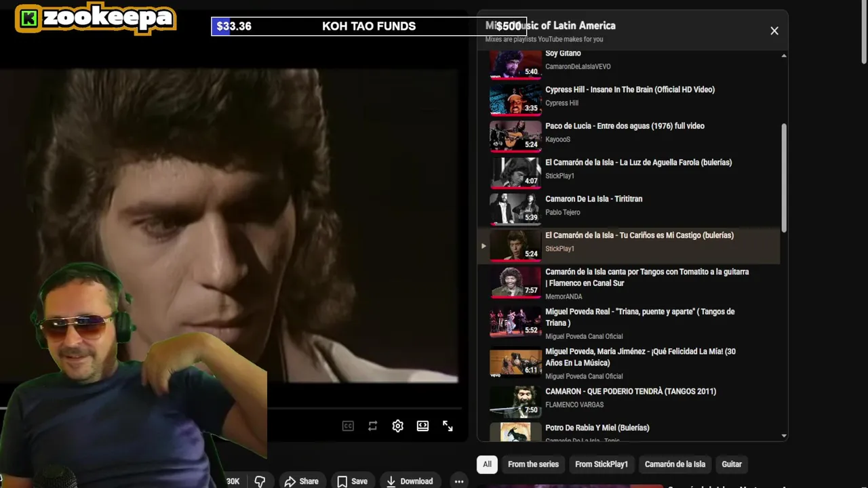Jump up using playlist up arrow

coord(784,56)
